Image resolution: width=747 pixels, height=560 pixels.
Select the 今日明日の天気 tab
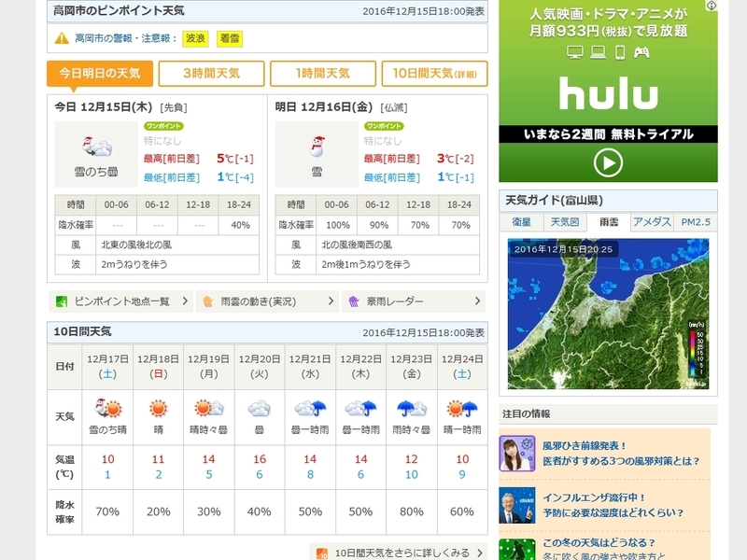100,74
